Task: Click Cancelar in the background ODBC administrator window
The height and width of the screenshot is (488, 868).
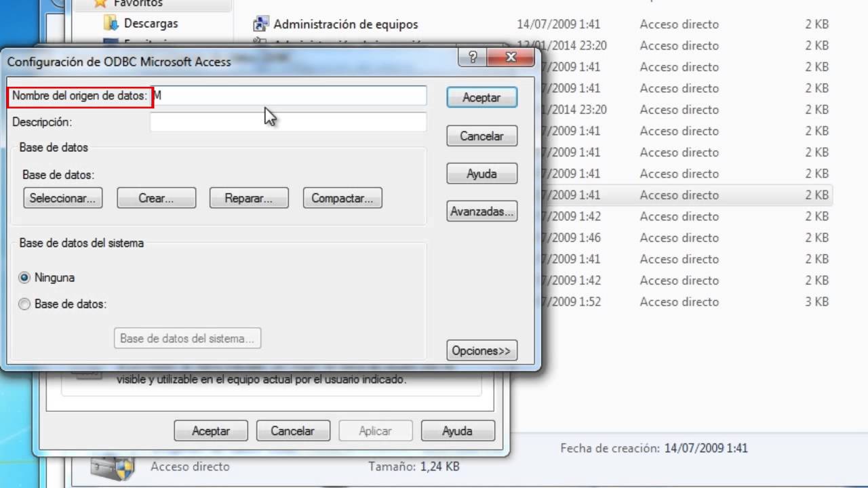Action: [x=293, y=431]
